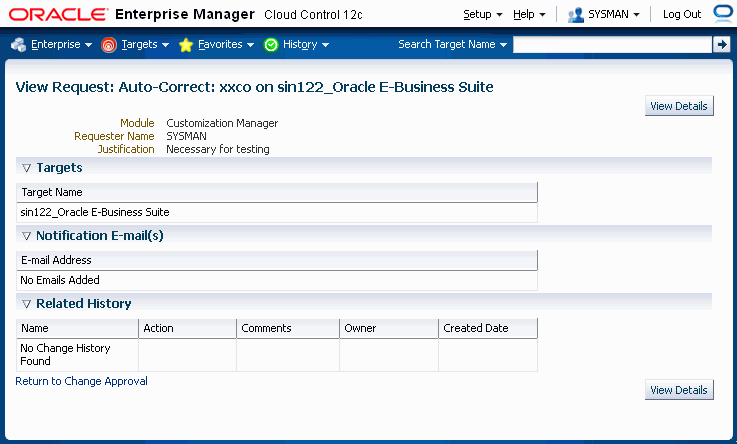Image resolution: width=737 pixels, height=444 pixels.
Task: Open the SYSMAN user dropdown
Action: click(x=614, y=15)
